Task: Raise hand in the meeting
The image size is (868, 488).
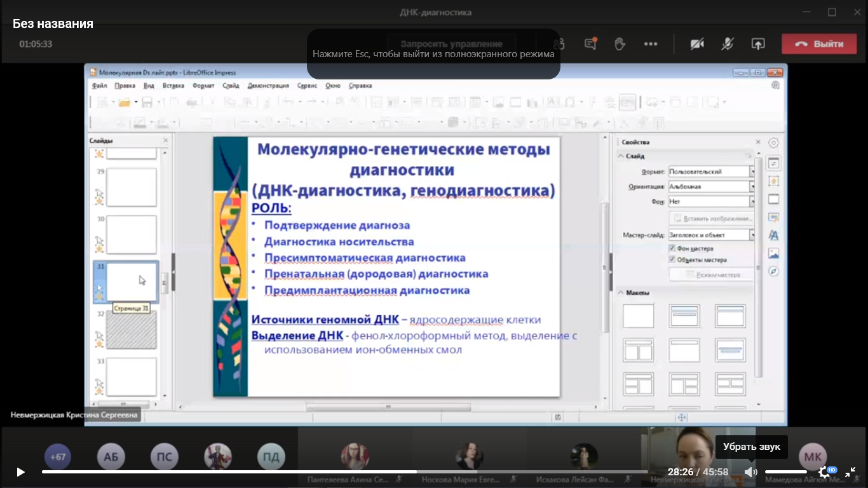Action: pyautogui.click(x=620, y=44)
